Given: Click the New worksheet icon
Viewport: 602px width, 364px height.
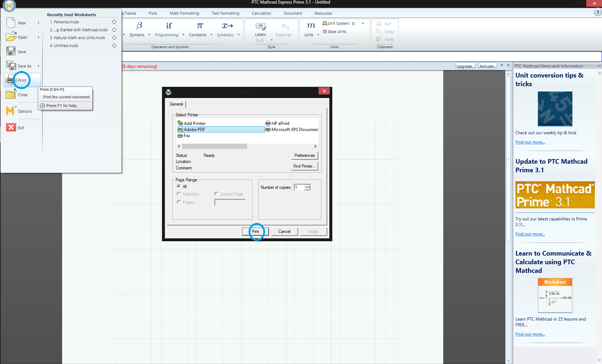Looking at the screenshot, I should click(11, 23).
